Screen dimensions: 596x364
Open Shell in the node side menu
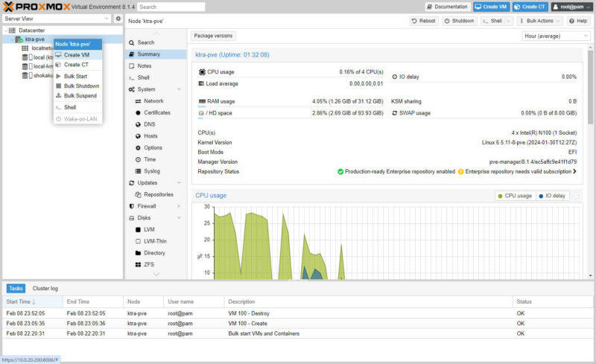(x=156, y=77)
